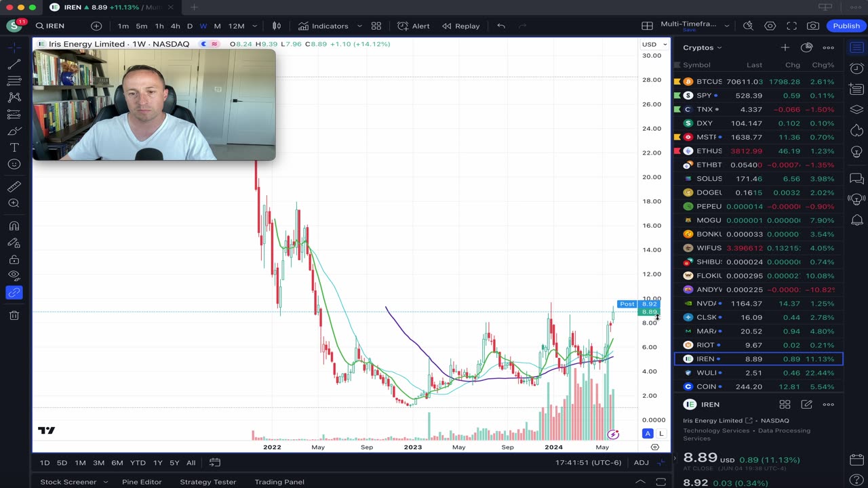Open the object tree layers icon

tap(856, 109)
